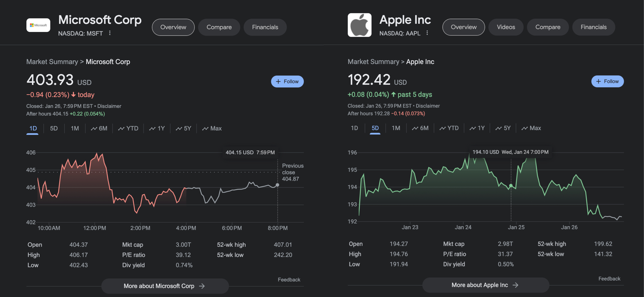
Task: Select the Videos tab for Apple Inc
Action: pos(506,27)
